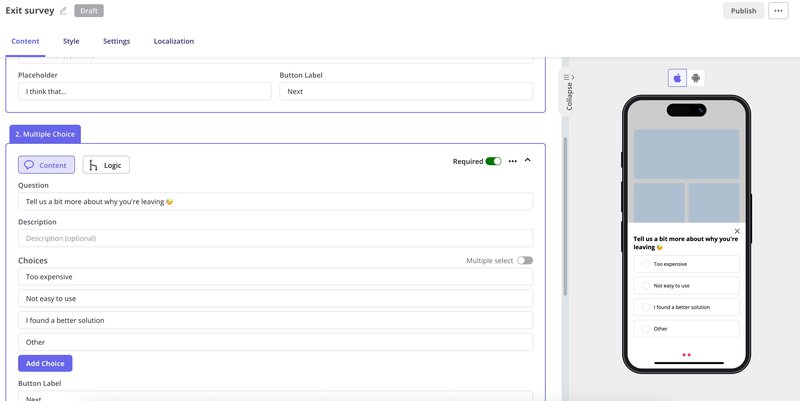Select the Apple iOS preview icon

(678, 78)
